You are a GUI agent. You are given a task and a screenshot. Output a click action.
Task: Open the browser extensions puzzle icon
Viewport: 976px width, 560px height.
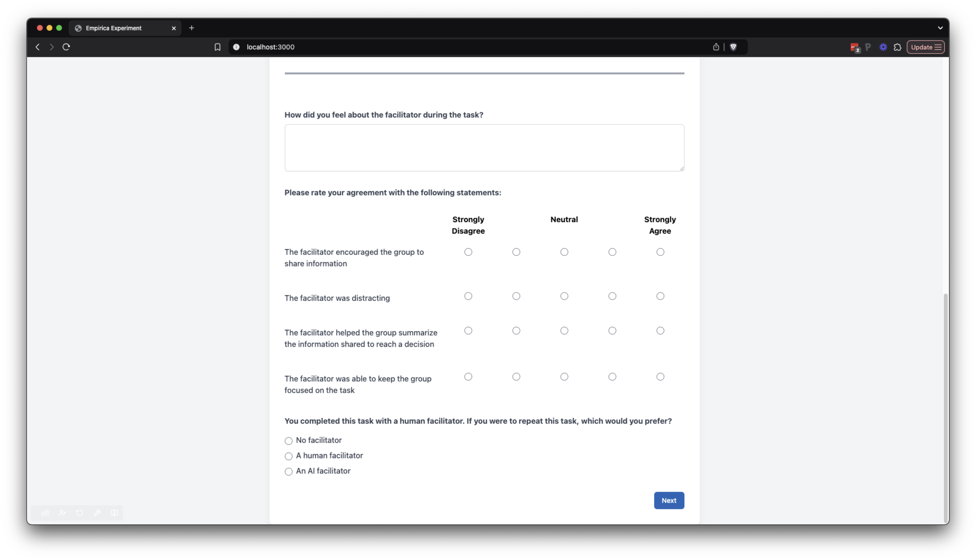(x=897, y=47)
